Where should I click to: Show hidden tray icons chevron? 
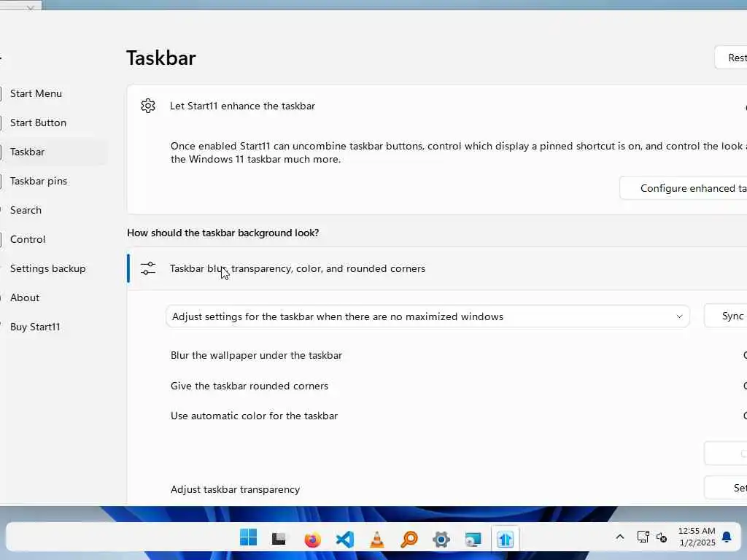coord(620,537)
